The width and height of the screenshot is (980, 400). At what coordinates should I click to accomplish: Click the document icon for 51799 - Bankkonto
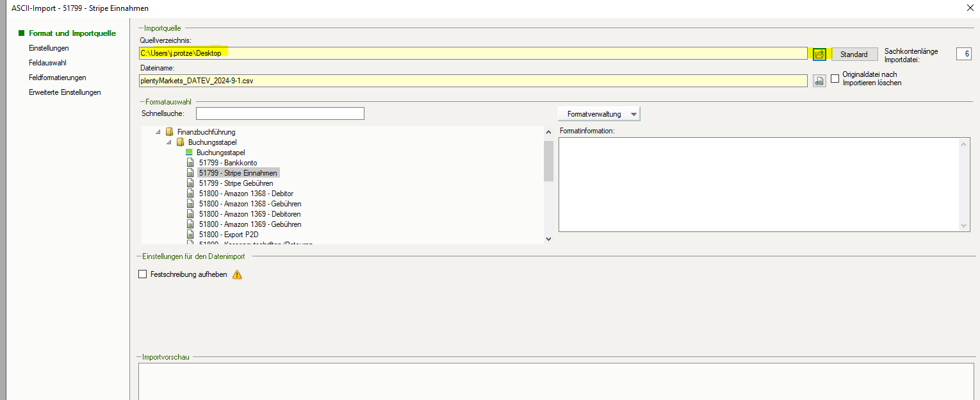[x=190, y=163]
